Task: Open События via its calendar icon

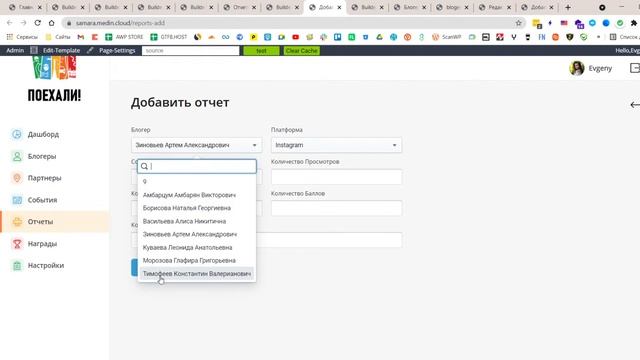Action: pos(17,200)
